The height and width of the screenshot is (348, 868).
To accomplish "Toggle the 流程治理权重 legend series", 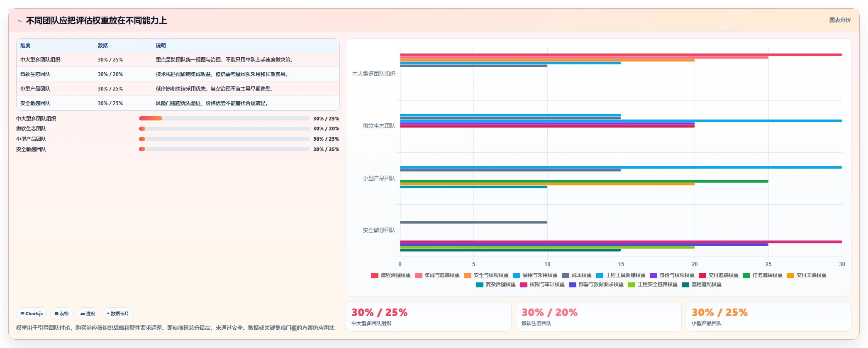I will (x=391, y=275).
